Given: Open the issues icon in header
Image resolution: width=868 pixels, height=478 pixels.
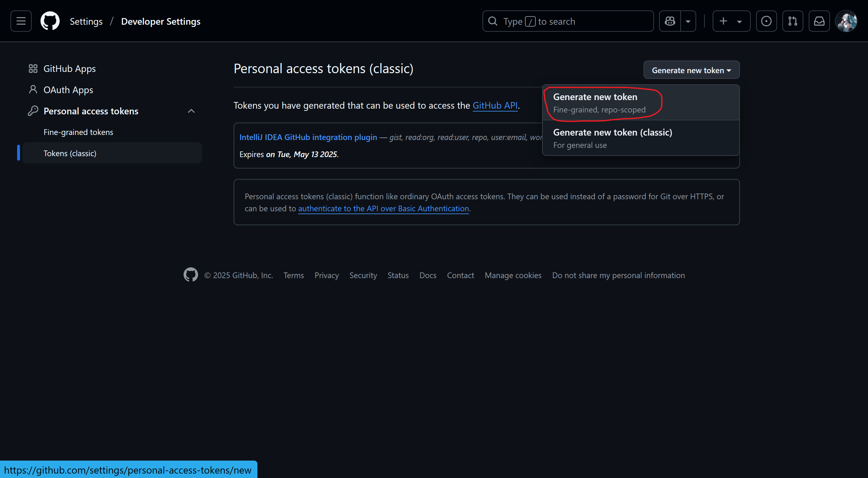Looking at the screenshot, I should tap(766, 21).
